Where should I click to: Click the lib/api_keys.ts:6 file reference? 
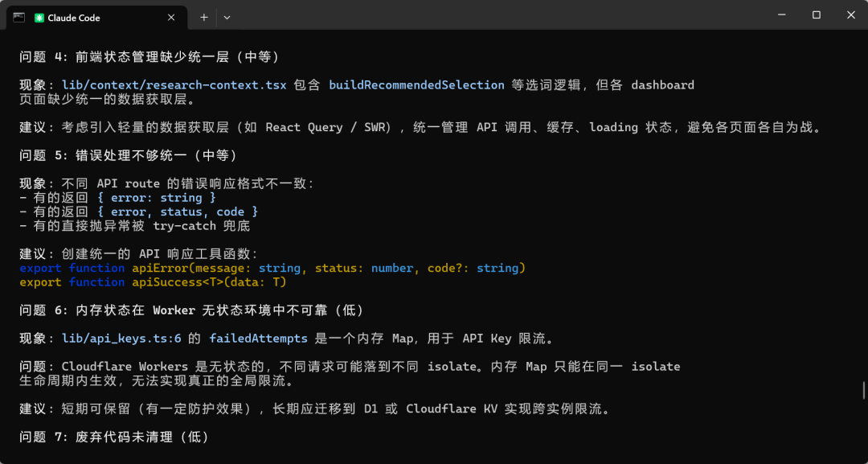pos(122,339)
